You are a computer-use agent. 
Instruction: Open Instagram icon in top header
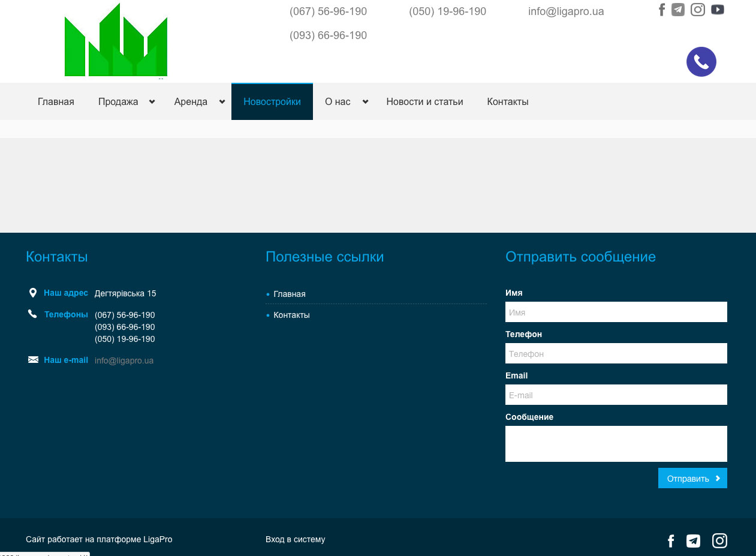pyautogui.click(x=698, y=10)
